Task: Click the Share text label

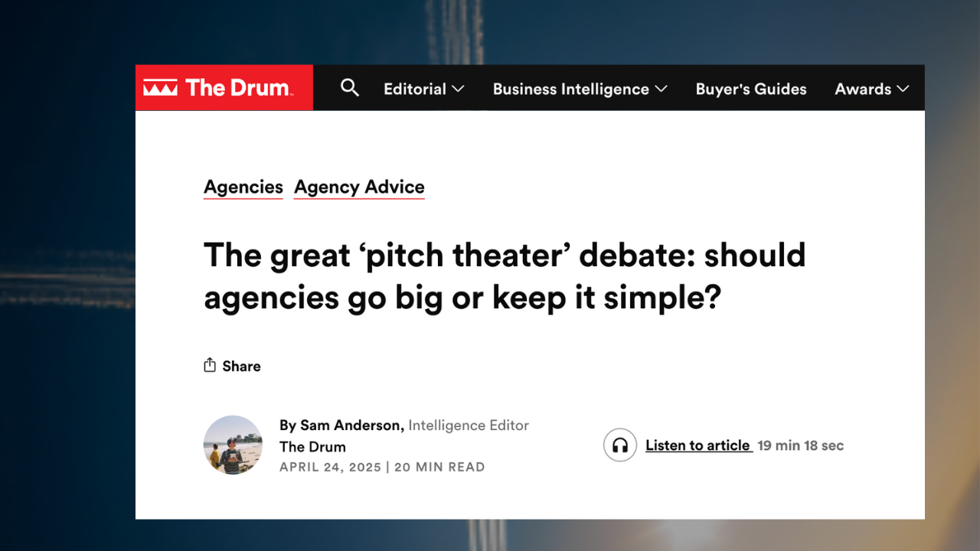Action: click(241, 366)
